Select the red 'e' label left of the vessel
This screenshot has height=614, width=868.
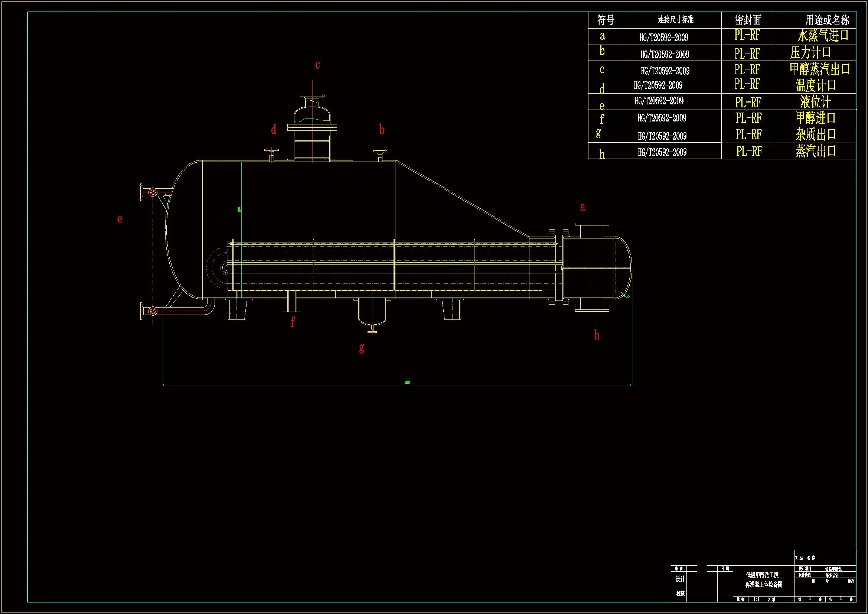(120, 219)
